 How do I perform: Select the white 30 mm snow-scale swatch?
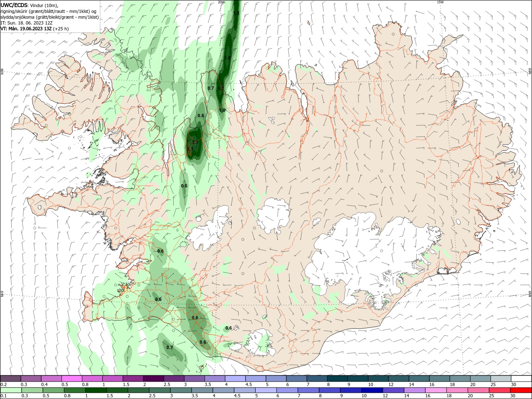tap(521, 379)
